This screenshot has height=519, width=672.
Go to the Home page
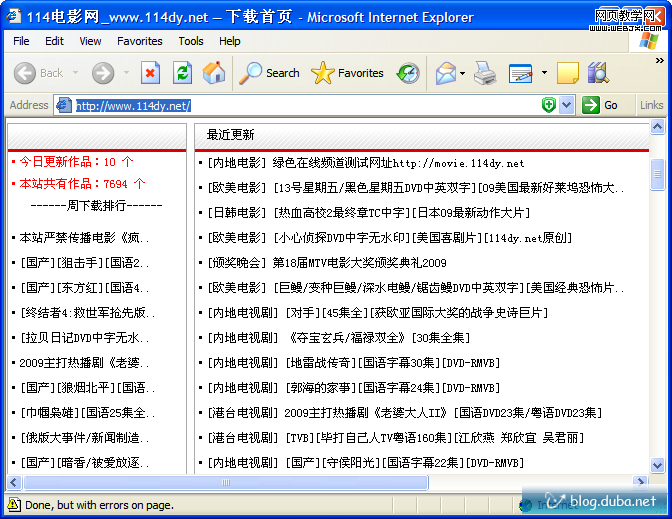[214, 73]
